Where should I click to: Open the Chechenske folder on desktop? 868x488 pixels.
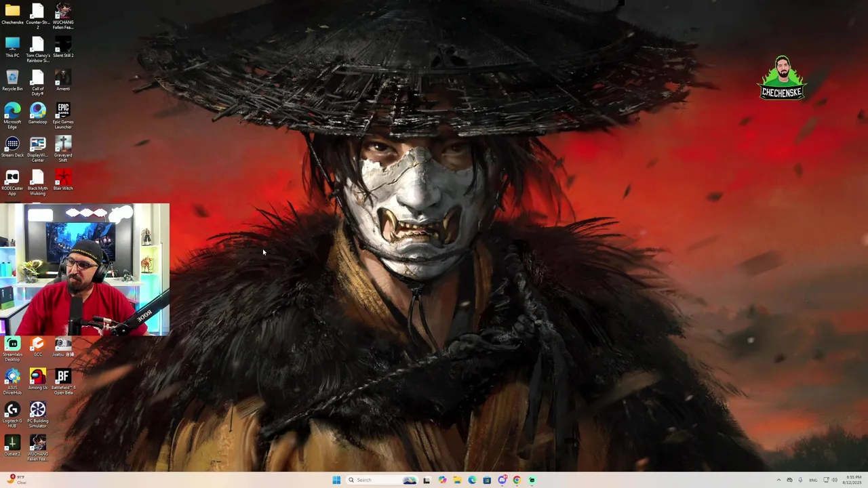tap(12, 14)
